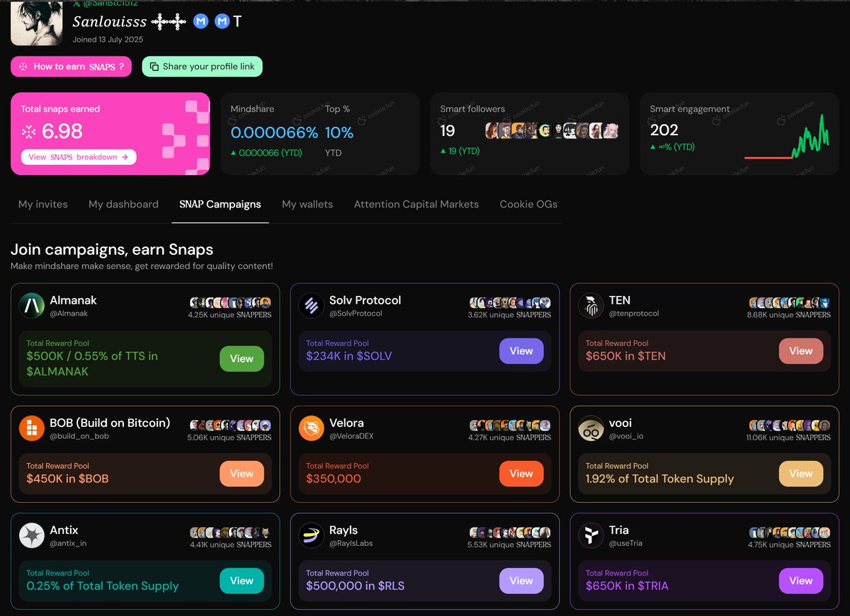Image resolution: width=850 pixels, height=616 pixels.
Task: View the Velora campaign
Action: (x=521, y=474)
